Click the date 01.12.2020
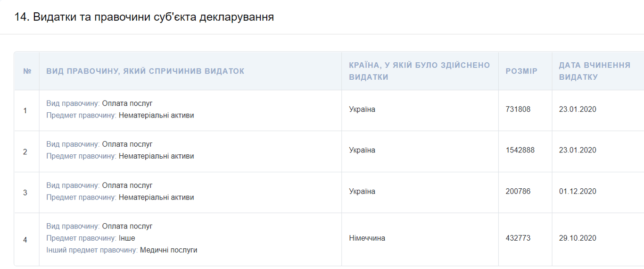The width and height of the screenshot is (644, 269). click(x=578, y=192)
